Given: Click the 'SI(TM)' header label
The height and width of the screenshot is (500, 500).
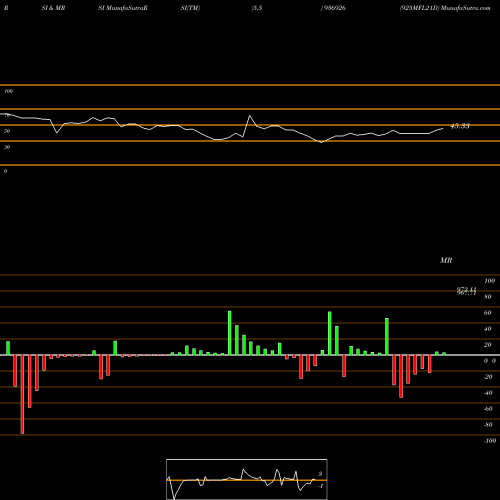Looking at the screenshot, I should click(190, 8).
